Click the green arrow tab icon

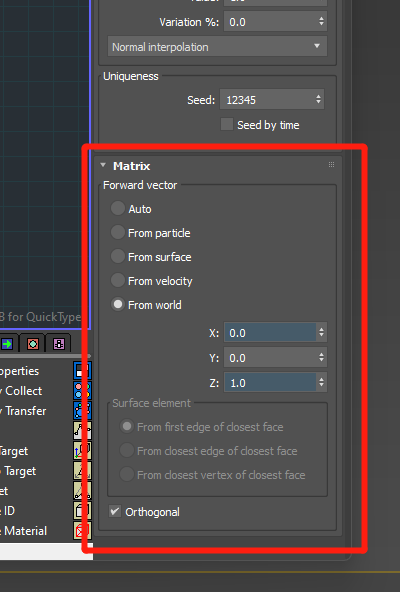click(7, 344)
